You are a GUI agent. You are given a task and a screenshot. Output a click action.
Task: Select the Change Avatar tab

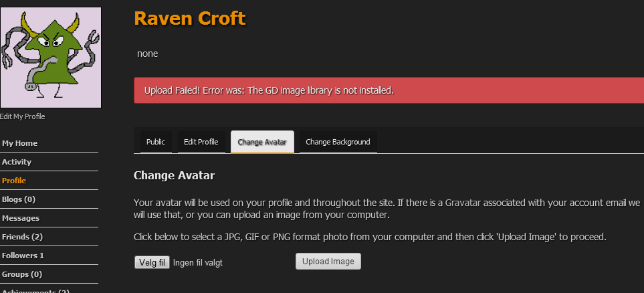click(x=262, y=142)
